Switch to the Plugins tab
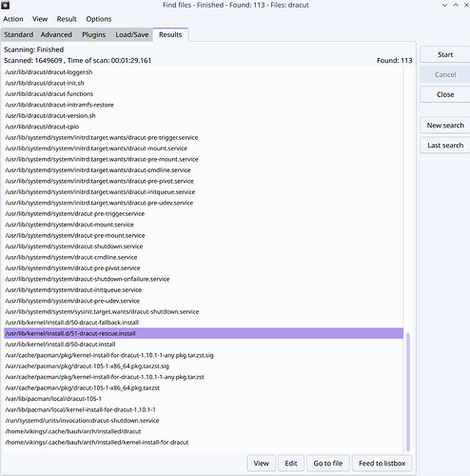 click(x=93, y=34)
